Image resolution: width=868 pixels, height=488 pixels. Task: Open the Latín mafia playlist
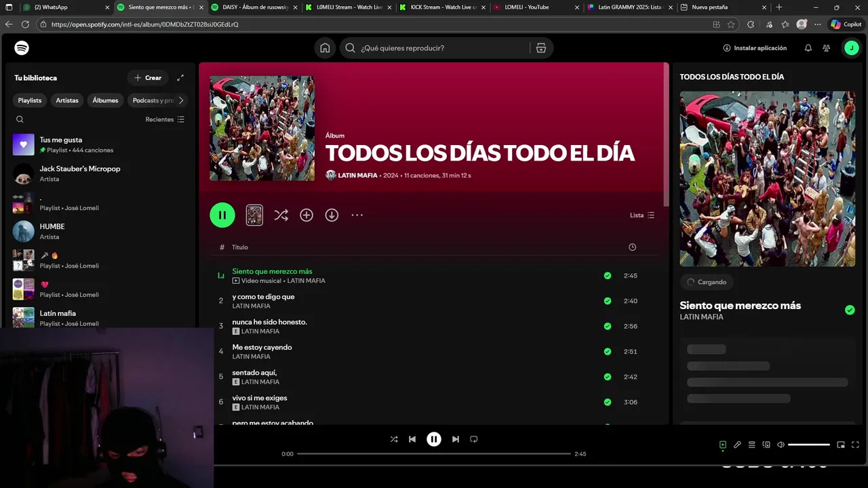100,318
